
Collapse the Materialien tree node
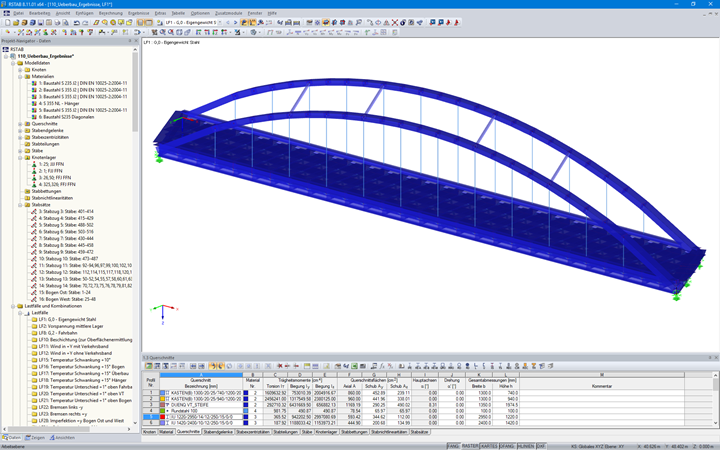[20, 77]
